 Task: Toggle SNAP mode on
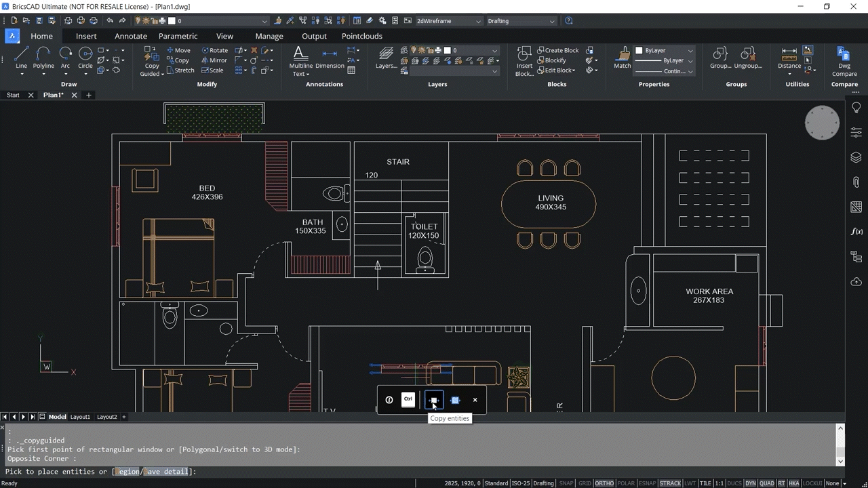(x=566, y=483)
